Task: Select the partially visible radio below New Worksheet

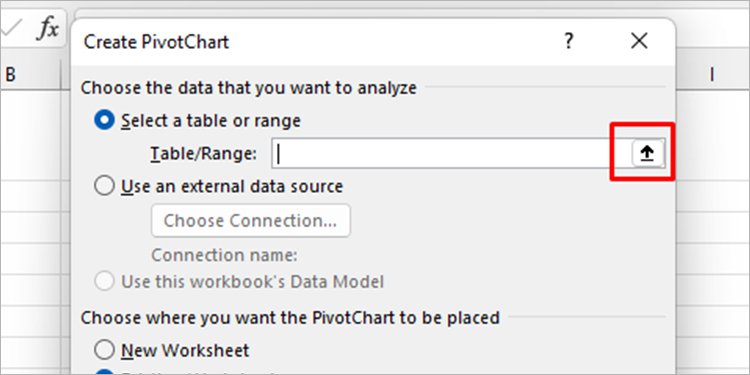Action: tap(104, 372)
